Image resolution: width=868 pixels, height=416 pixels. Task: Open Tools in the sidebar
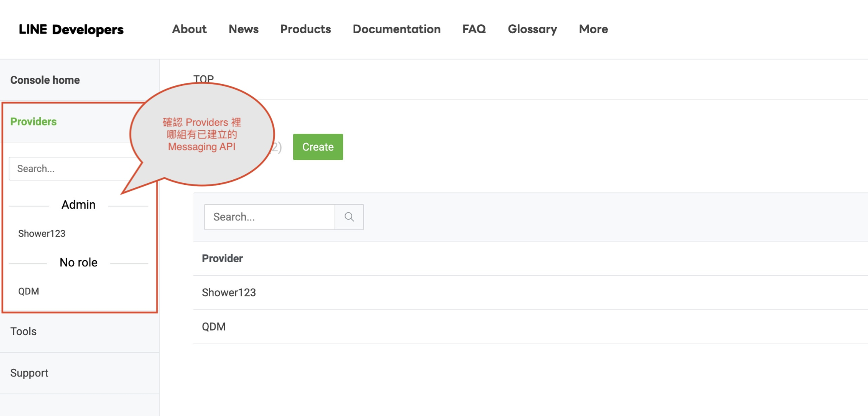(x=23, y=331)
